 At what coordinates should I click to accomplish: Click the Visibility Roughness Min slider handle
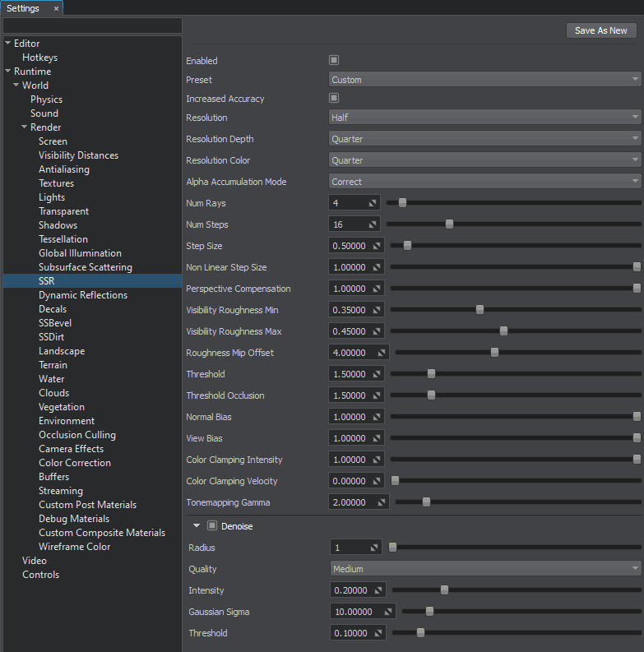click(480, 310)
